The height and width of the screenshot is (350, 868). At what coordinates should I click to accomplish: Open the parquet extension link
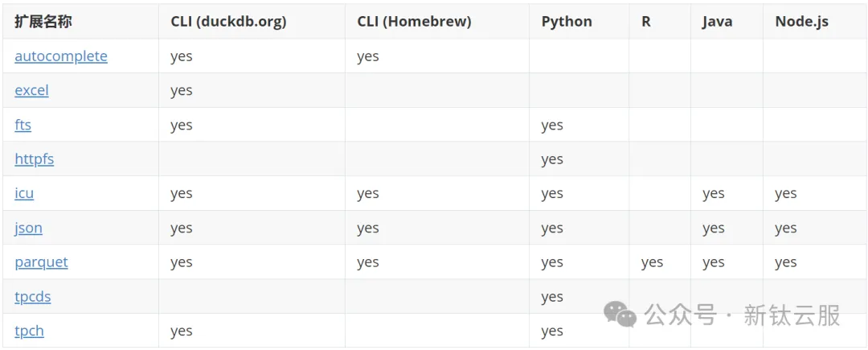(41, 262)
